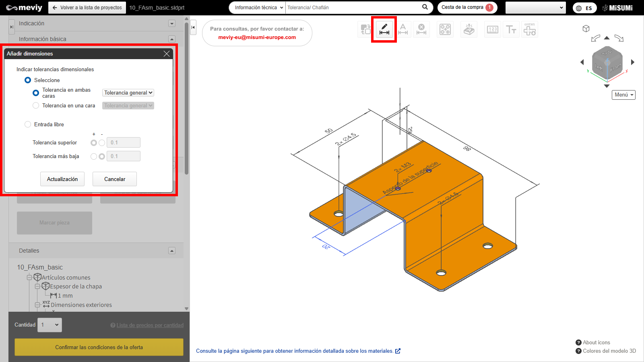Click the 6VIEWS drawing download icon

[x=530, y=29]
